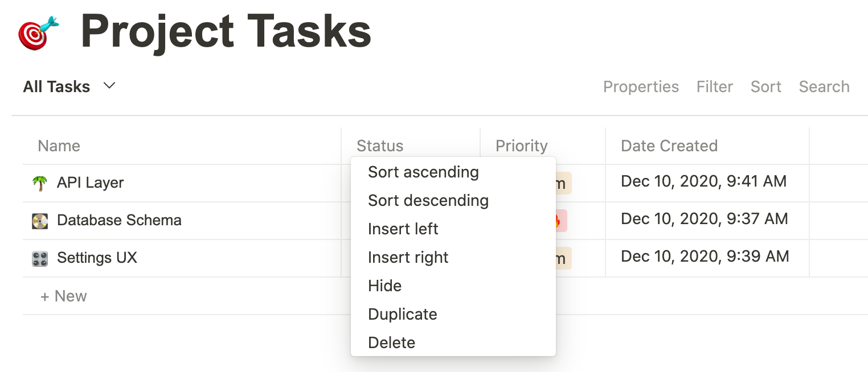
Task: Open the Filter options
Action: pyautogui.click(x=714, y=86)
